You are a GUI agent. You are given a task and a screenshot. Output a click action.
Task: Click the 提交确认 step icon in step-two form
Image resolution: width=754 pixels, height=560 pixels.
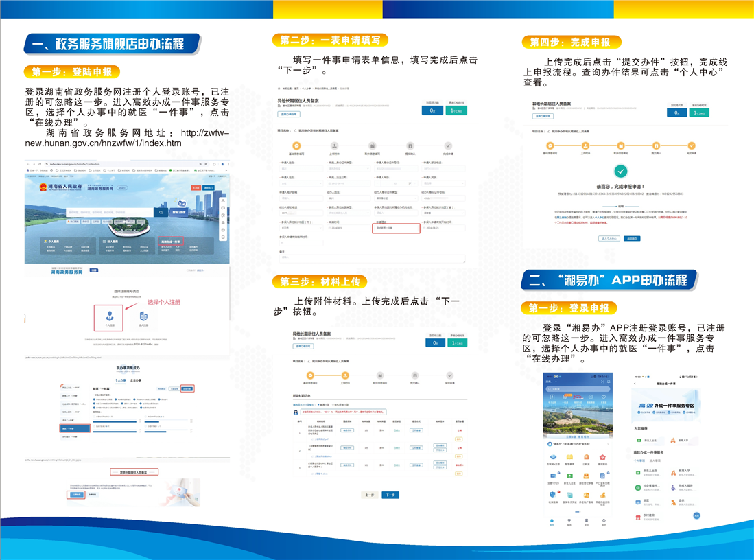[410, 145]
